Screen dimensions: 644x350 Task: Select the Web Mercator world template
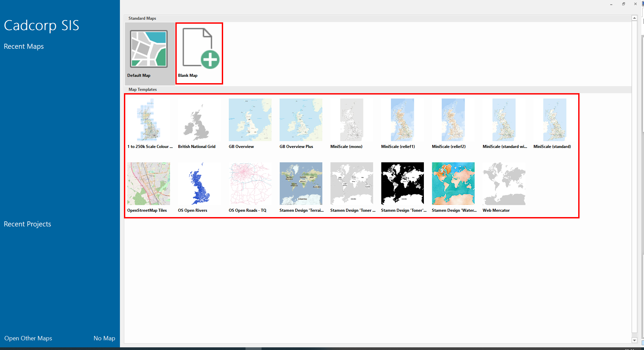click(x=504, y=183)
